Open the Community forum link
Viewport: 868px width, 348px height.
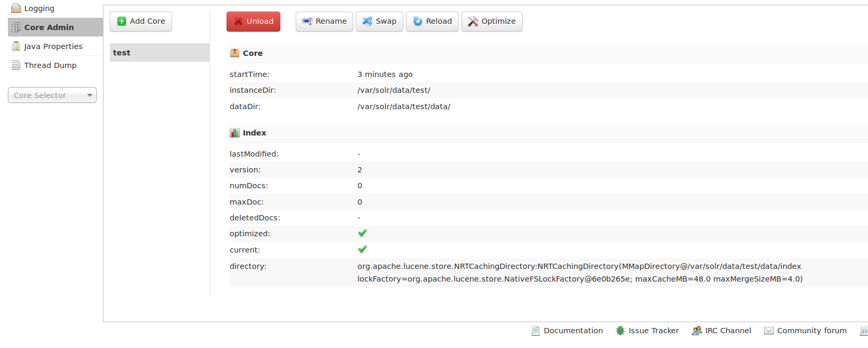(812, 331)
